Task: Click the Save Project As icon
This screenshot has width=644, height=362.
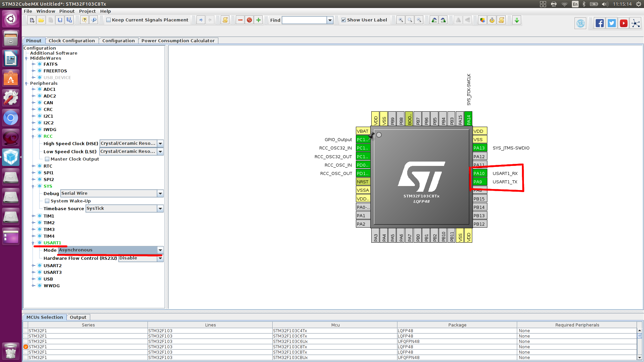Action: point(69,20)
